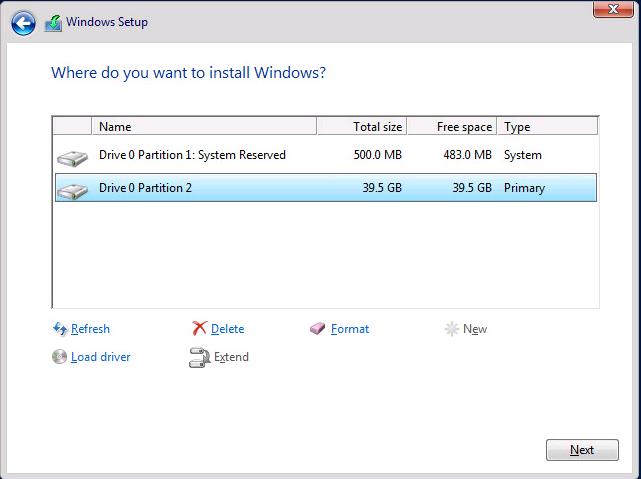Viewport: 641px width, 479px height.
Task: Select Drive 0 Partition 1: System Reserved
Action: point(192,155)
